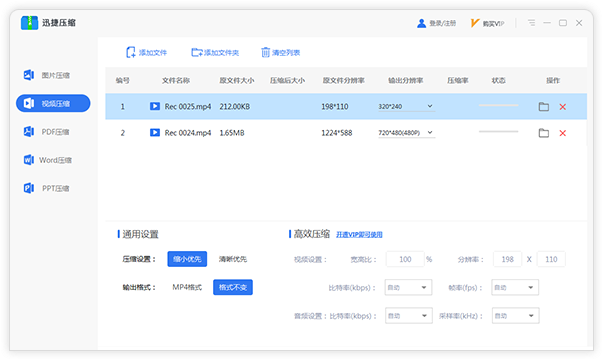Click original resolution 1224*588 cell
This screenshot has width=603, height=360.
coord(336,133)
